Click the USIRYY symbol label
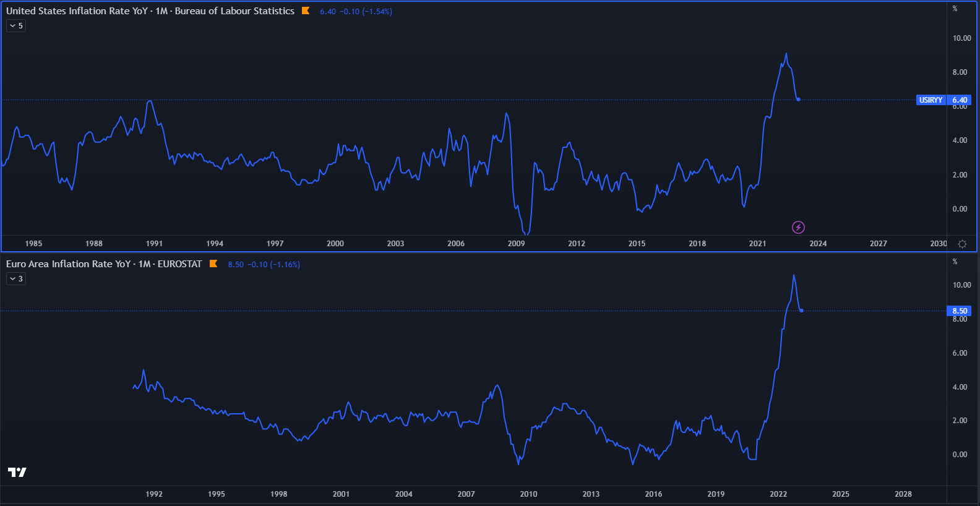Viewport: 980px width, 506px height. point(931,100)
